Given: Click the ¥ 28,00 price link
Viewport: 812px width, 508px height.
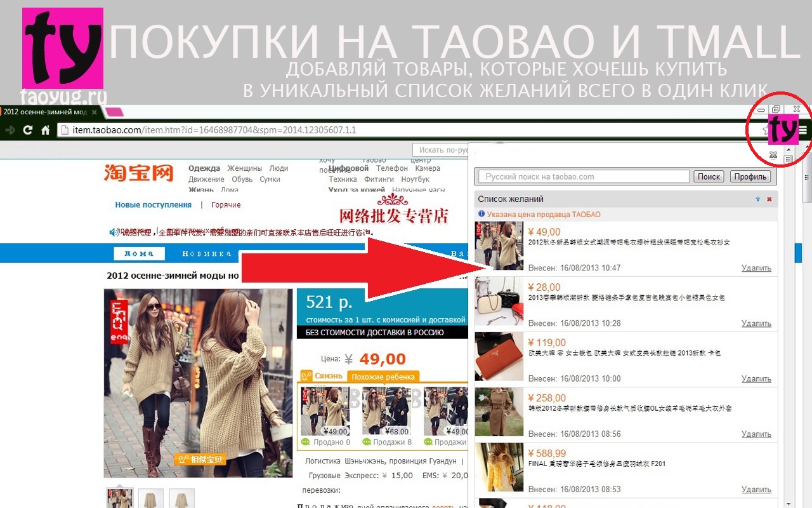Looking at the screenshot, I should [x=544, y=287].
